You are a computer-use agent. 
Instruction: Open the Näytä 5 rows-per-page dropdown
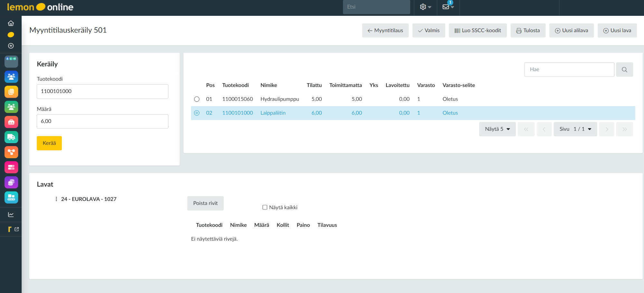497,129
